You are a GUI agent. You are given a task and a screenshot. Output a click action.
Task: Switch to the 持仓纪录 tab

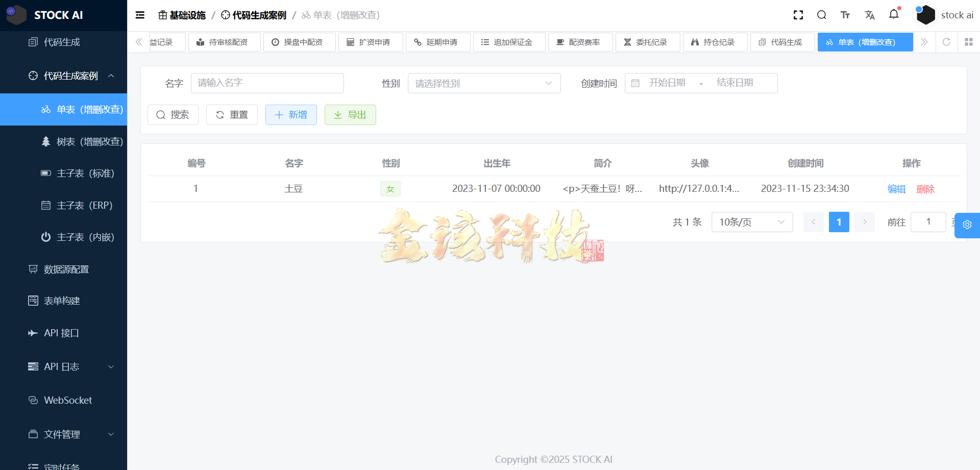click(x=715, y=42)
